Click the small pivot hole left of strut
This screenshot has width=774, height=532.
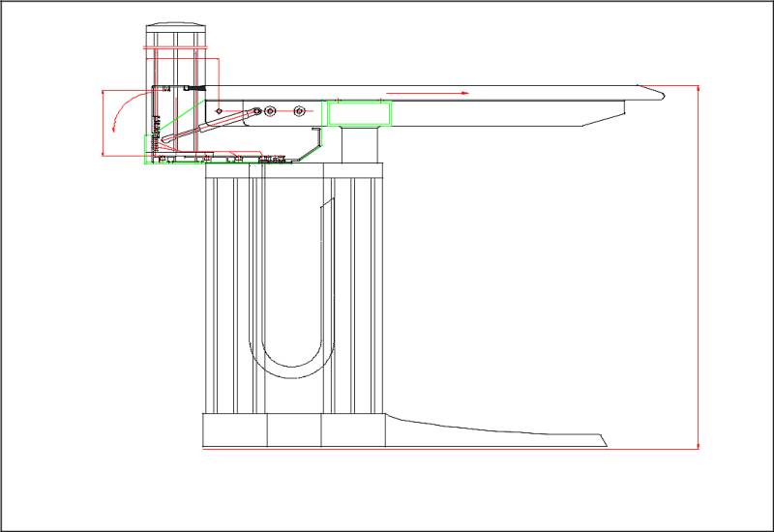220,110
